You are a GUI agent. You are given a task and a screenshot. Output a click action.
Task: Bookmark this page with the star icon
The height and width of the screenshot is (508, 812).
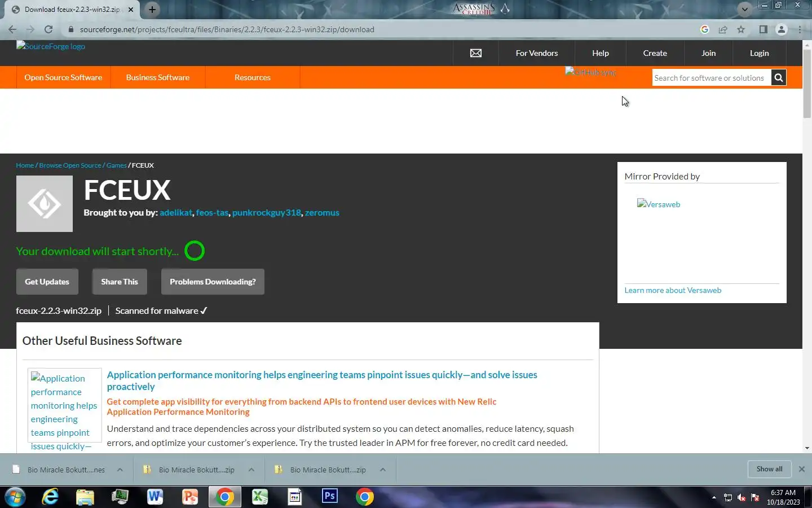pyautogui.click(x=741, y=29)
